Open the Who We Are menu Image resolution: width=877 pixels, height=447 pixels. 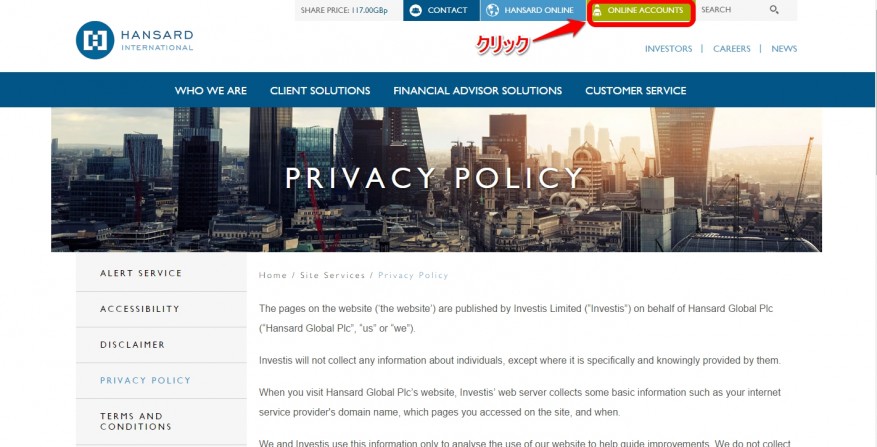point(210,91)
